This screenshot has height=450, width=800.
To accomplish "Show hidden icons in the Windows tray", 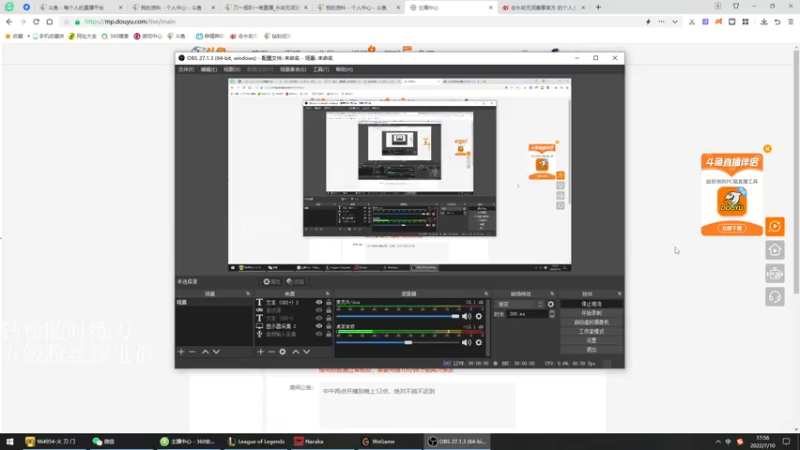I will point(718,442).
